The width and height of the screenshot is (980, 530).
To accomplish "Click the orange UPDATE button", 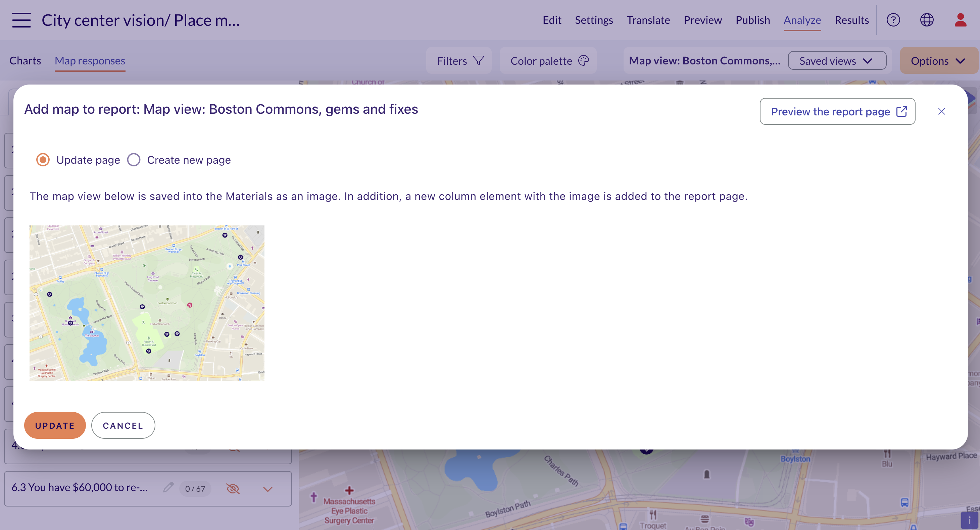I will pos(55,425).
